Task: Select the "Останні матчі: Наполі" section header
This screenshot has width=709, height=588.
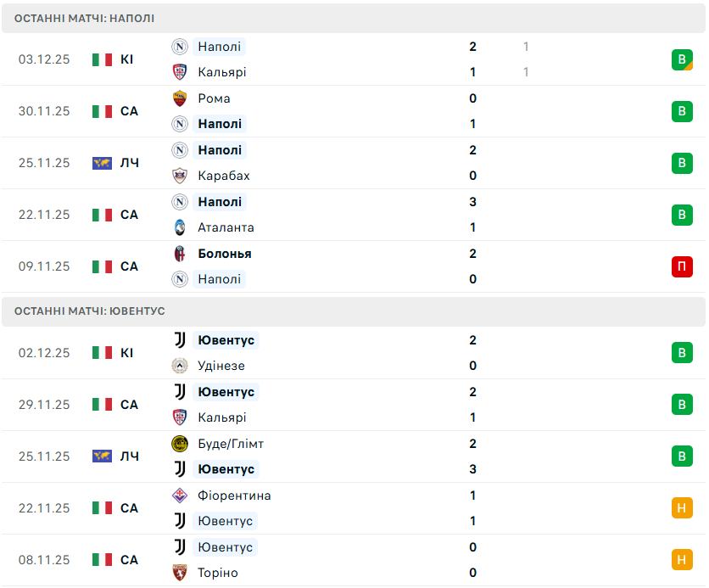Action: (85, 18)
